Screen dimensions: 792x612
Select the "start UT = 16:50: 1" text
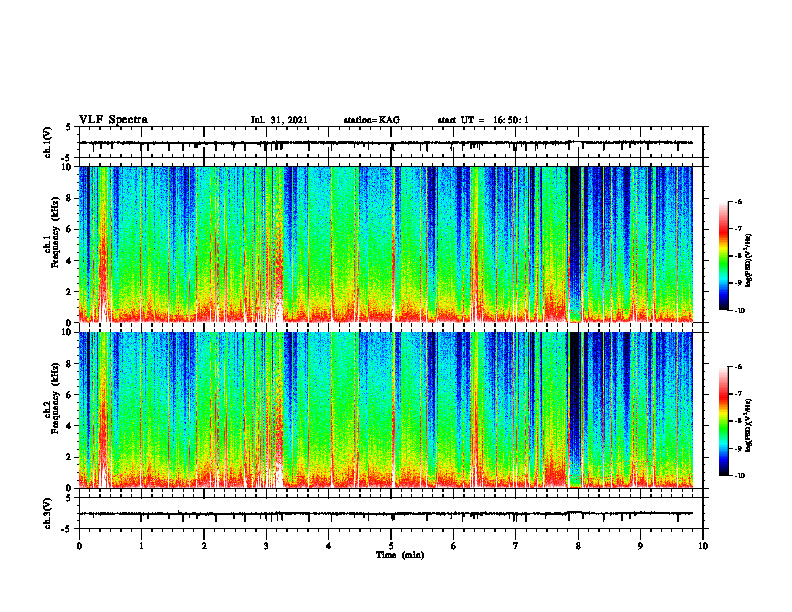[x=483, y=120]
